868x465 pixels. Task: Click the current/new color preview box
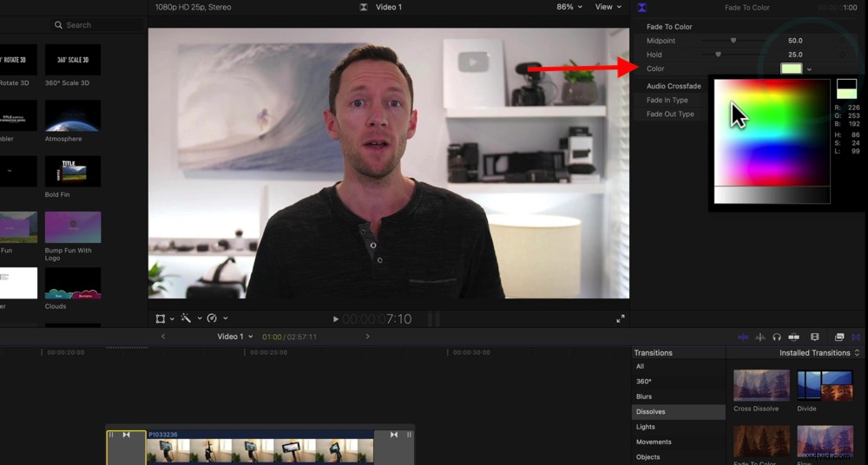tap(846, 88)
